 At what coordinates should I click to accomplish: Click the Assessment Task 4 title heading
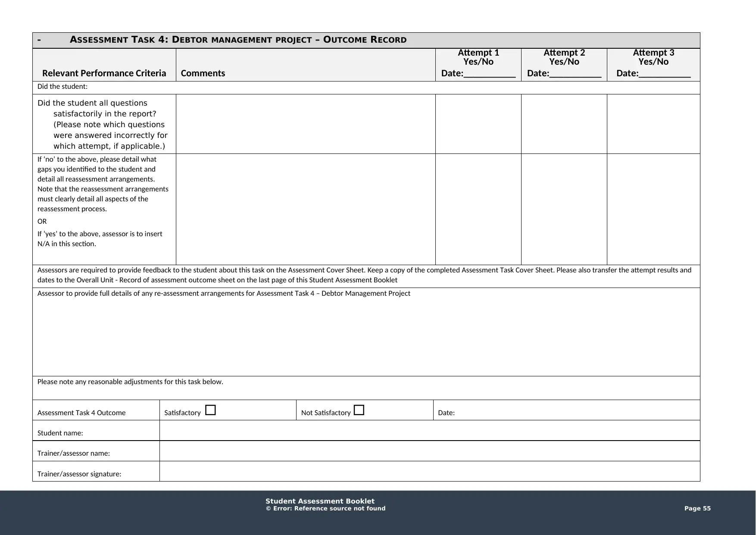pyautogui.click(x=238, y=40)
